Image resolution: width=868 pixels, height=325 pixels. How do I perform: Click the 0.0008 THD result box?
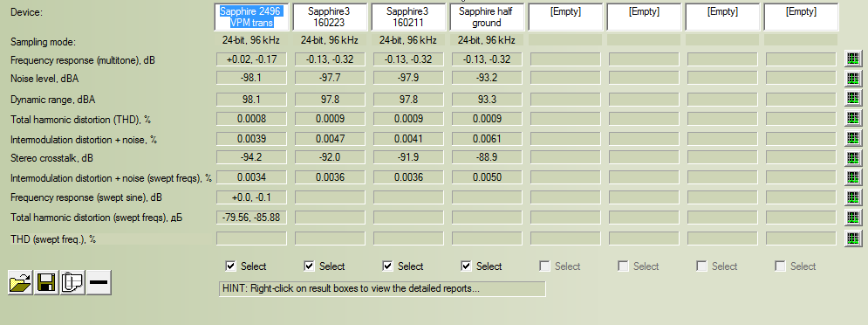click(x=252, y=119)
